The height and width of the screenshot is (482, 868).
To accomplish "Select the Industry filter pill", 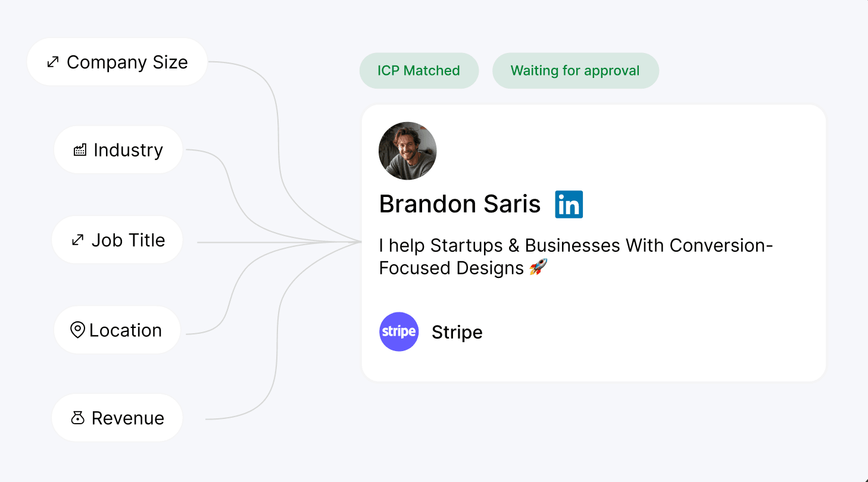I will click(x=118, y=150).
